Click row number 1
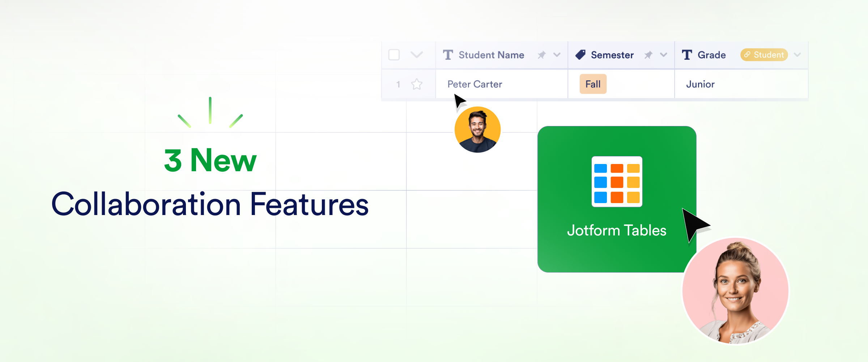Viewport: 868px width, 362px height. coord(398,84)
